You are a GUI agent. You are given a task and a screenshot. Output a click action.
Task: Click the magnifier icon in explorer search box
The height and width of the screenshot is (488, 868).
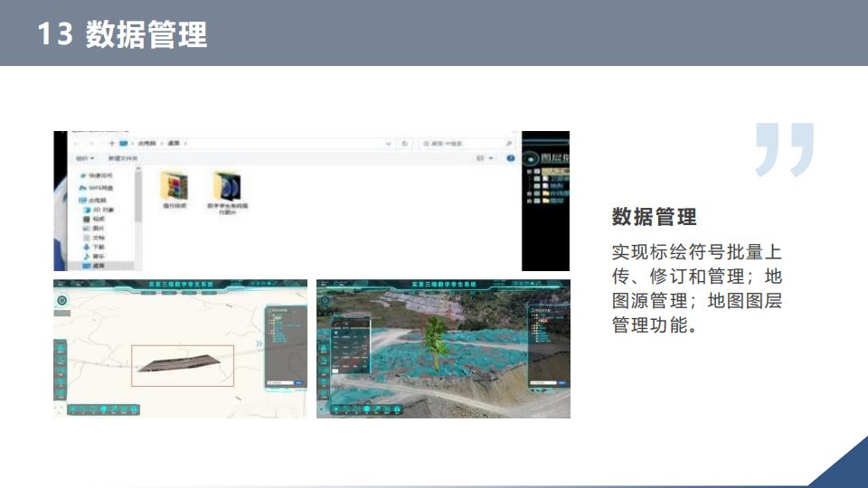(x=509, y=144)
